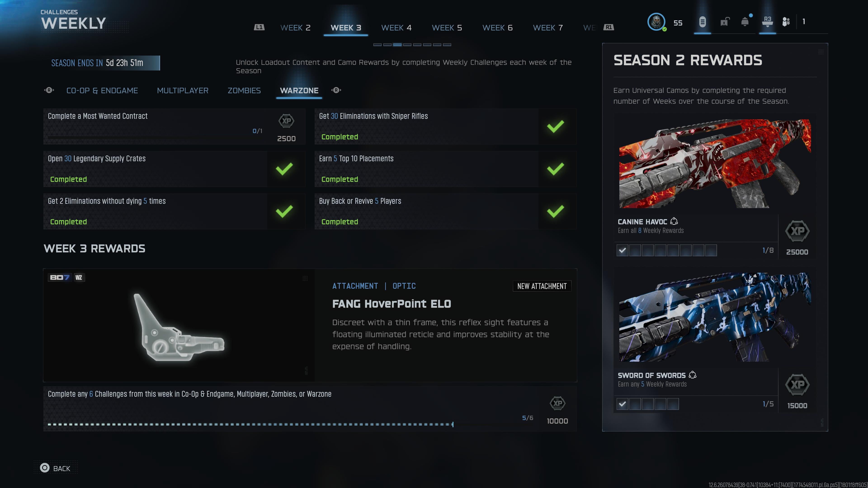
Task: Click the Back button
Action: (x=55, y=468)
